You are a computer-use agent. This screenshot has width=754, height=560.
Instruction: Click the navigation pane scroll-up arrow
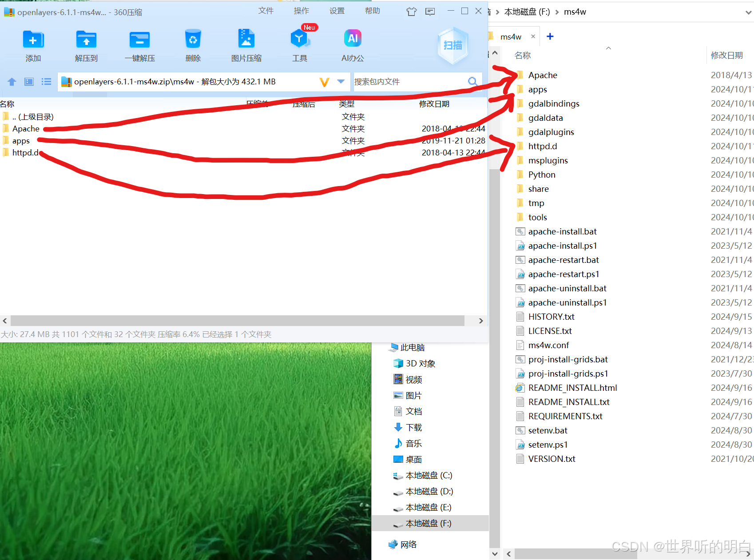495,53
